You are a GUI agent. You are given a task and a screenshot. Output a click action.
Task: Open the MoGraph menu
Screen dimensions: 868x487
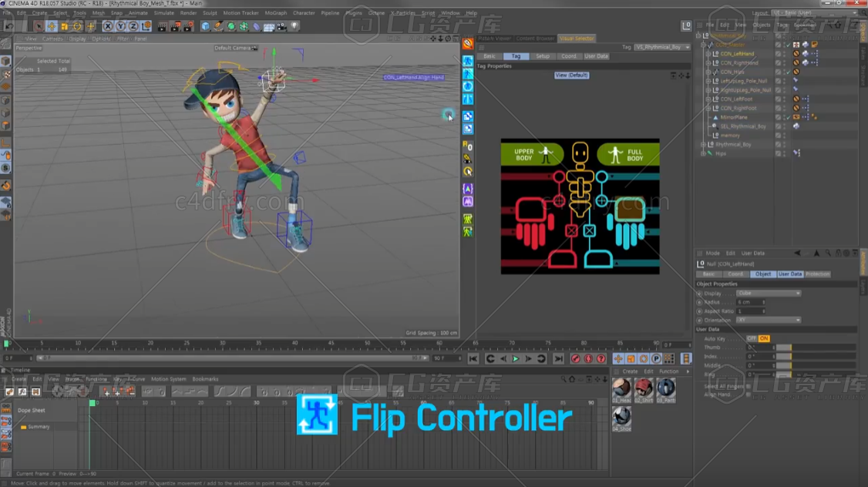276,13
